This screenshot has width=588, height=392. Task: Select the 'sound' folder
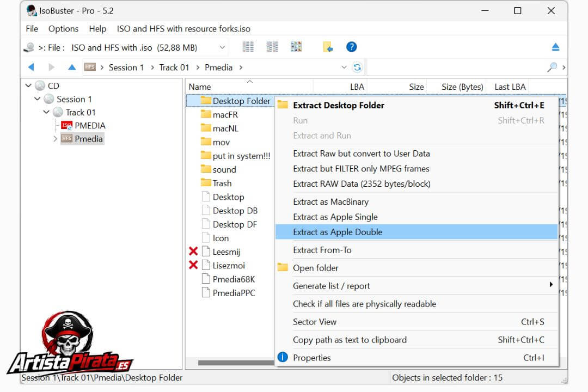coord(219,169)
